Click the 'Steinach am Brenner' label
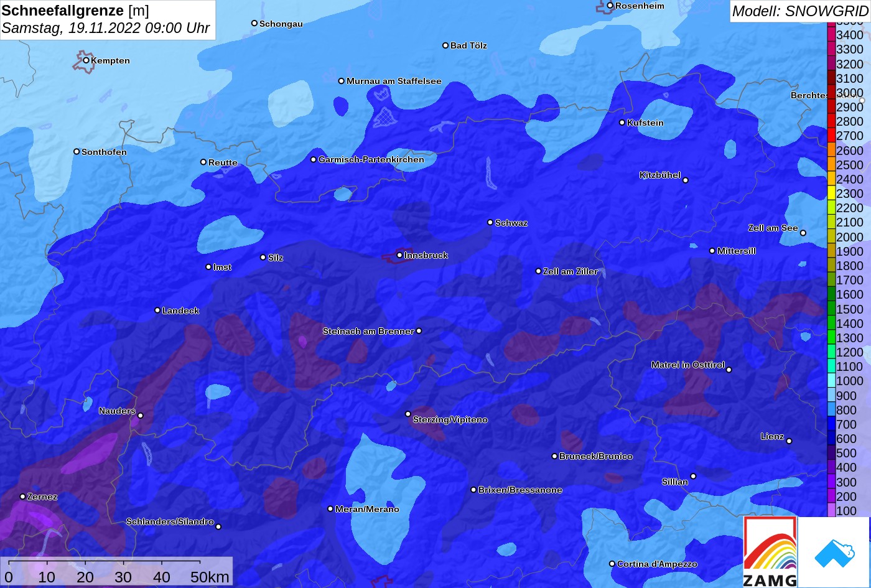The width and height of the screenshot is (871, 588). pos(368,331)
